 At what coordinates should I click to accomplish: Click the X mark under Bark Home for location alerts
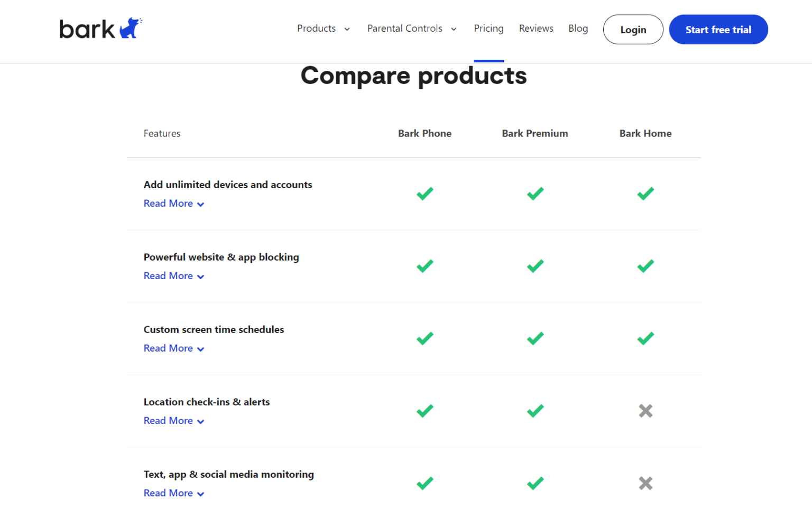click(645, 411)
